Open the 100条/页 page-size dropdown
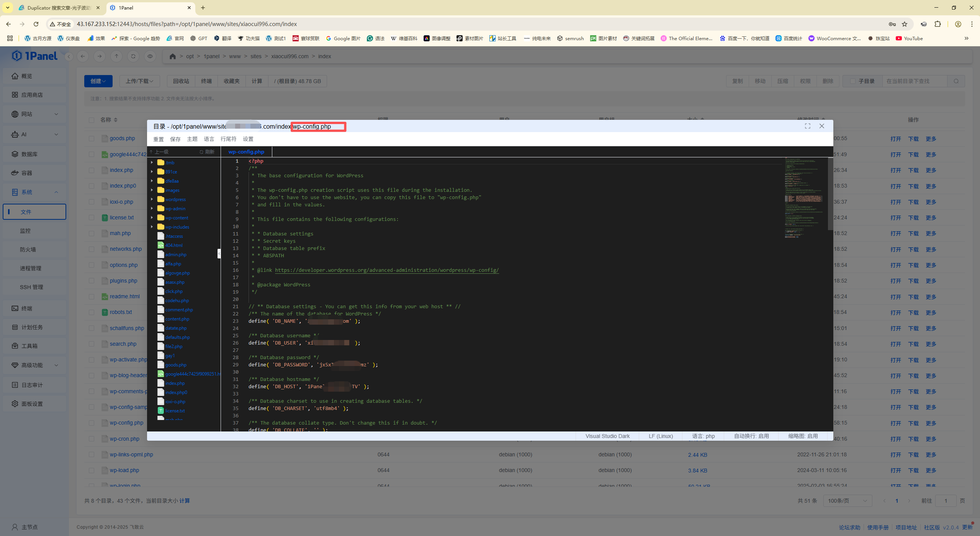The height and width of the screenshot is (536, 980). (847, 500)
